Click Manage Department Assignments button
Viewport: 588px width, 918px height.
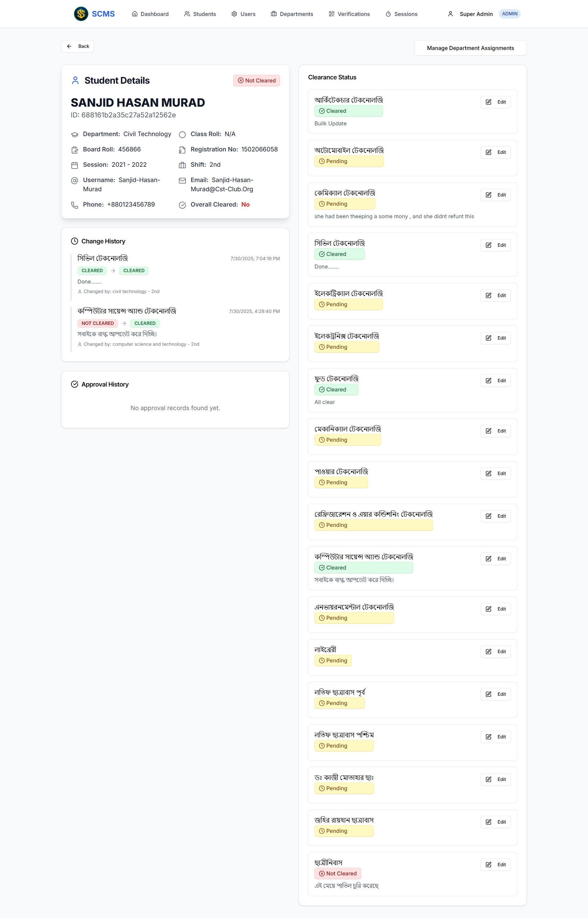(470, 48)
